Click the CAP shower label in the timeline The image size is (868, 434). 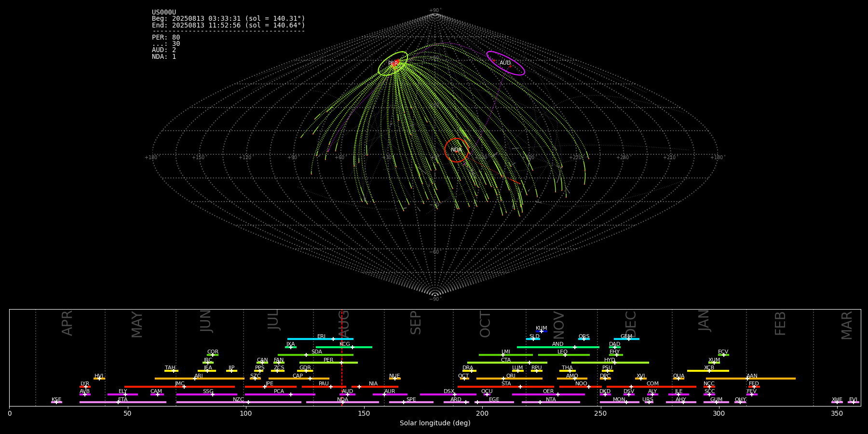coord(298,376)
